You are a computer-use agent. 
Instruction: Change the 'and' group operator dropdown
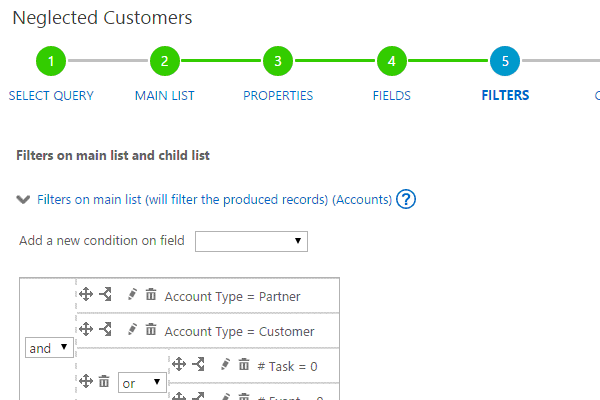[x=49, y=348]
